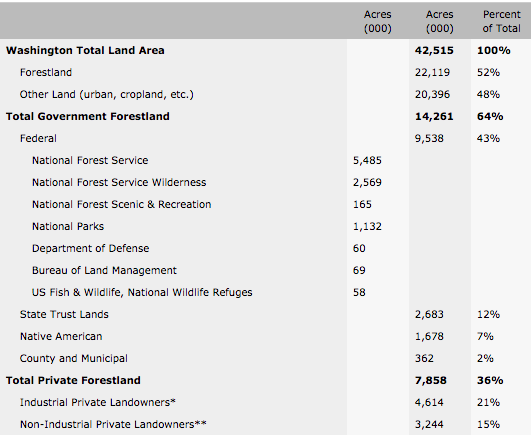Click the 100% value in the top row
Screen dimensions: 531x436
coord(493,50)
